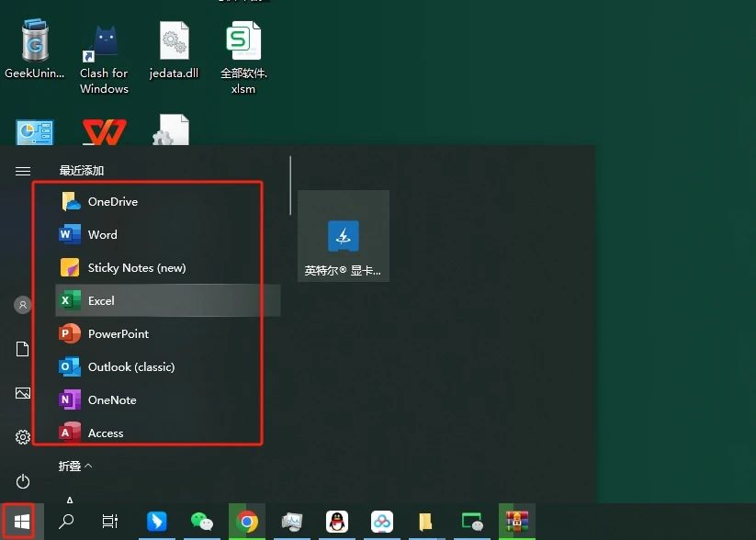Open Settings gear in Start sidebar
The height and width of the screenshot is (540, 756).
click(23, 437)
